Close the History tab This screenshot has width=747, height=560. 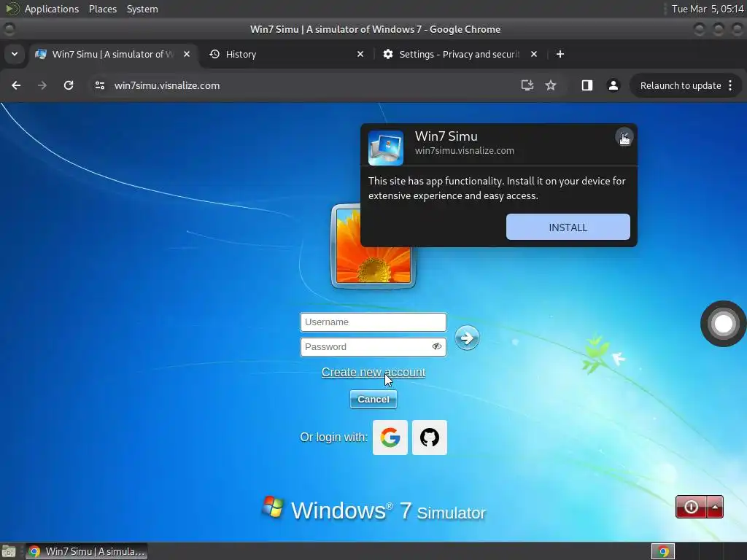click(x=360, y=54)
